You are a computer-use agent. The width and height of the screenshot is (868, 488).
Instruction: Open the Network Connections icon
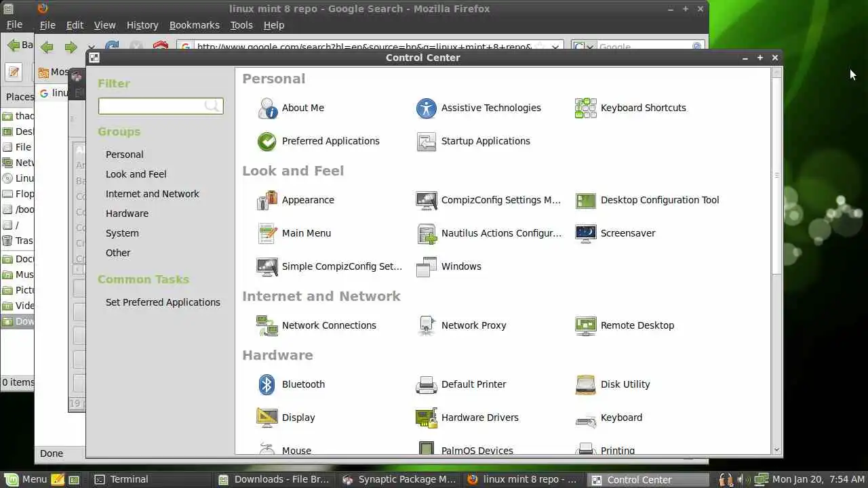pyautogui.click(x=267, y=325)
